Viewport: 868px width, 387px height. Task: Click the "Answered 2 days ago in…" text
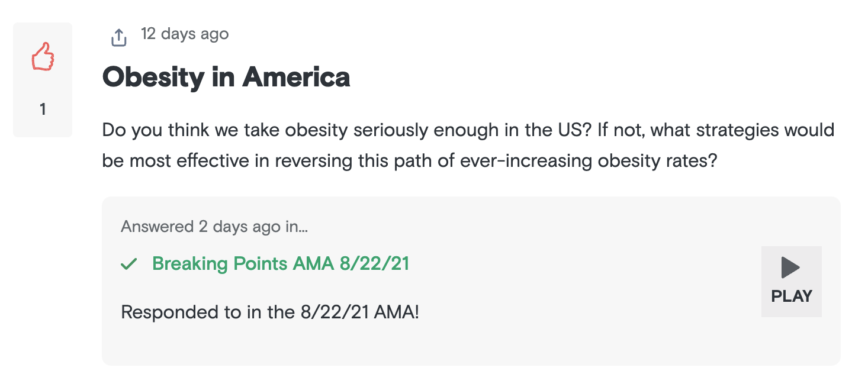pos(214,227)
